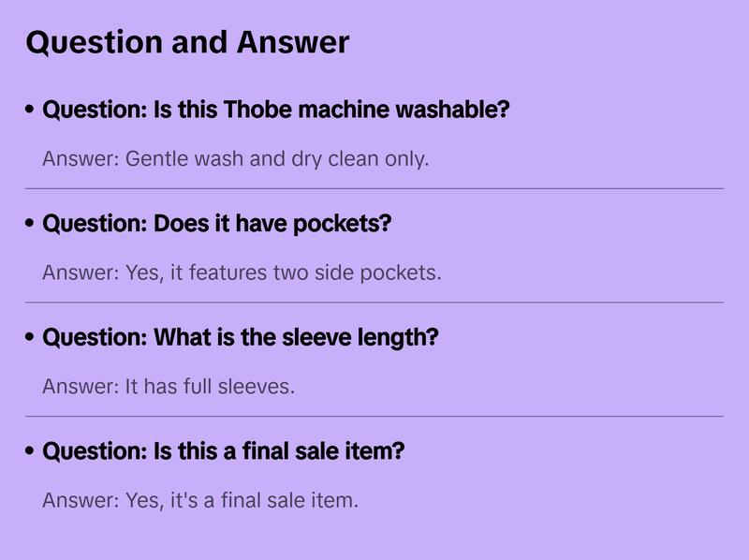Click the divider below the dry clean answer
The height and width of the screenshot is (560, 749).
[374, 188]
